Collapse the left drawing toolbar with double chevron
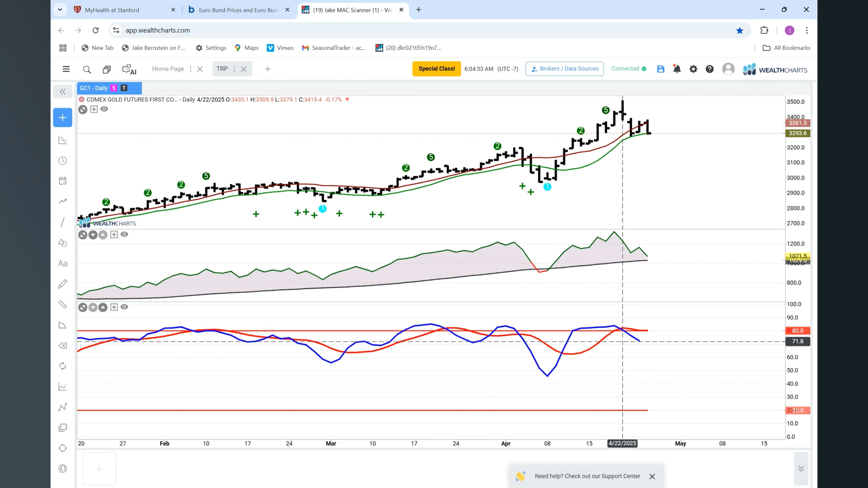Screen dimensions: 868x488 (63, 92)
